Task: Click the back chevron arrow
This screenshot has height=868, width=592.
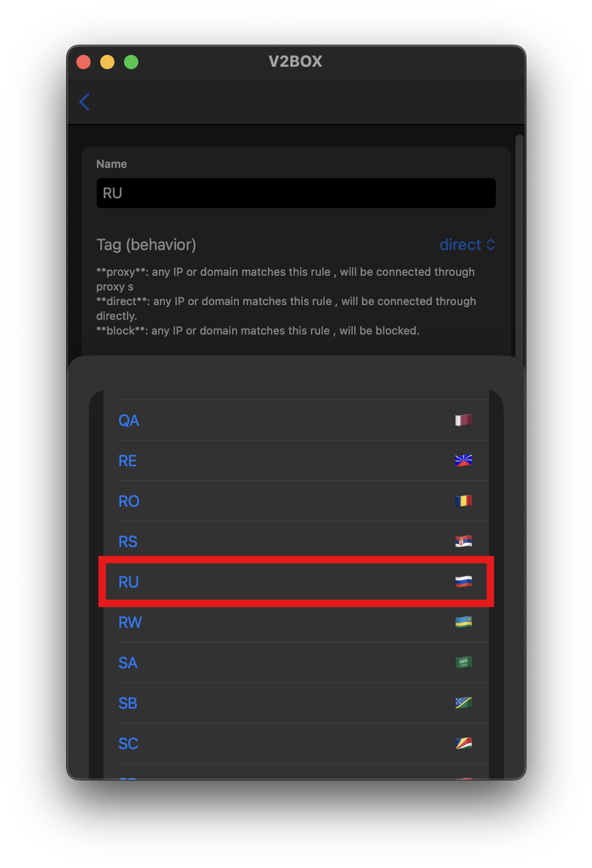Action: 85,102
